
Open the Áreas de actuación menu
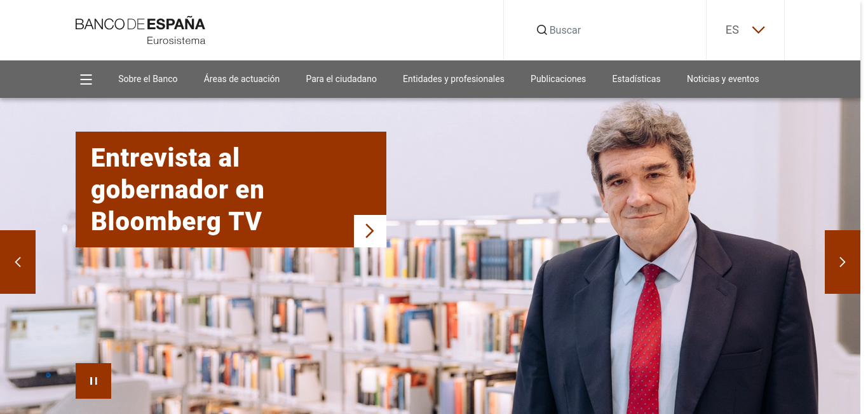tap(241, 79)
